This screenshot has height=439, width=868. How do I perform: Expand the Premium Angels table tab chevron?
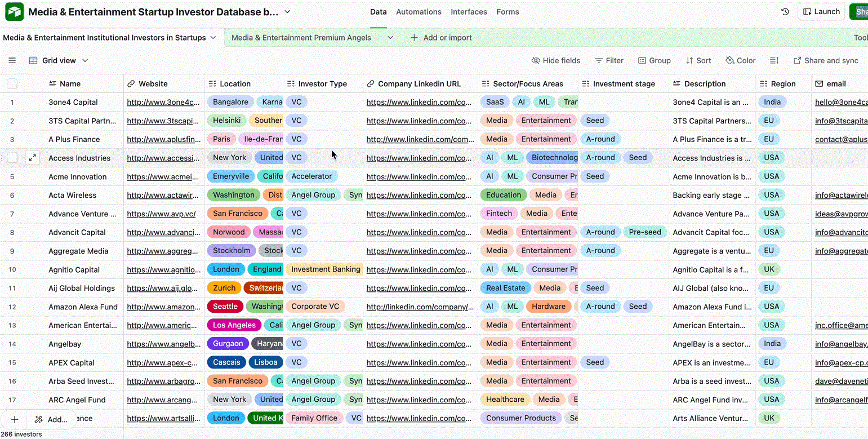click(390, 38)
